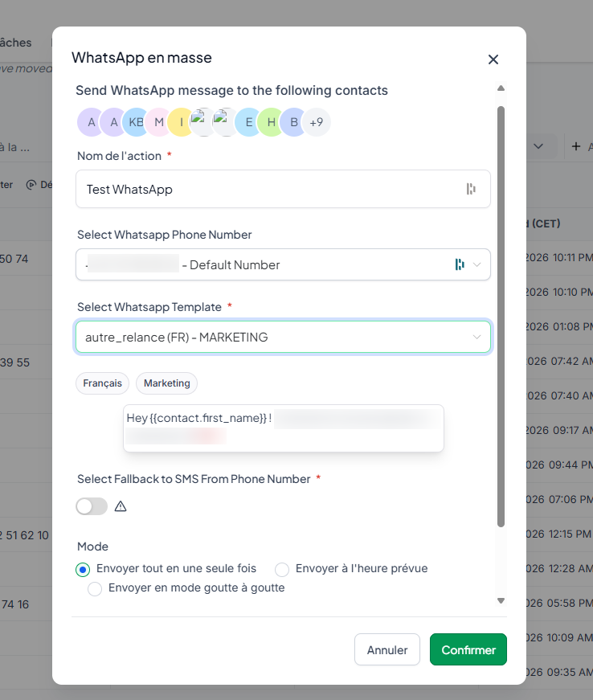The height and width of the screenshot is (700, 593).
Task: Click the teal icon in phone number field
Action: click(x=460, y=264)
